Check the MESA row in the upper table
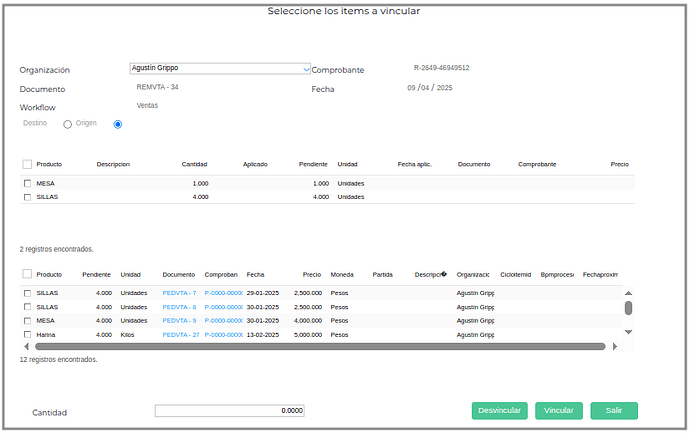This screenshot has width=690, height=433. (x=27, y=184)
